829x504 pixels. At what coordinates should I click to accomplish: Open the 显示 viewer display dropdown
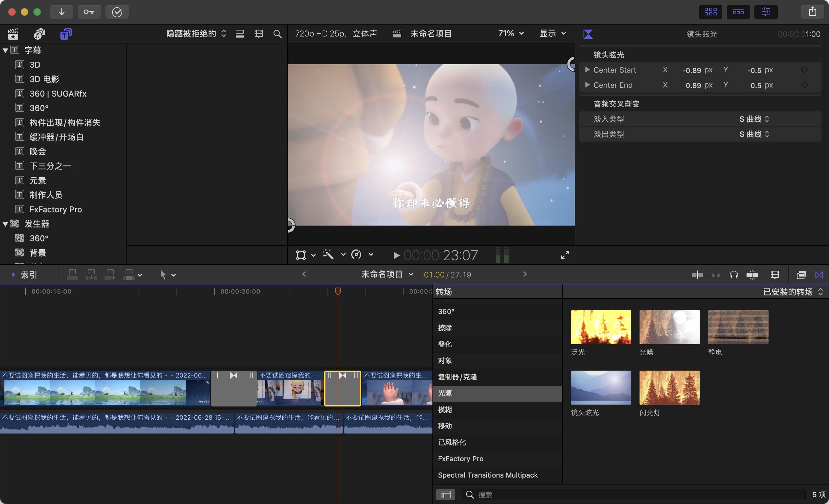coord(552,33)
